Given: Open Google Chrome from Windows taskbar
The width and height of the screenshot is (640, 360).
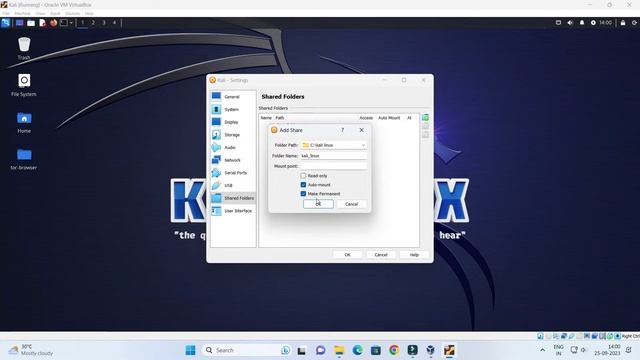Looking at the screenshot, I should click(x=394, y=350).
